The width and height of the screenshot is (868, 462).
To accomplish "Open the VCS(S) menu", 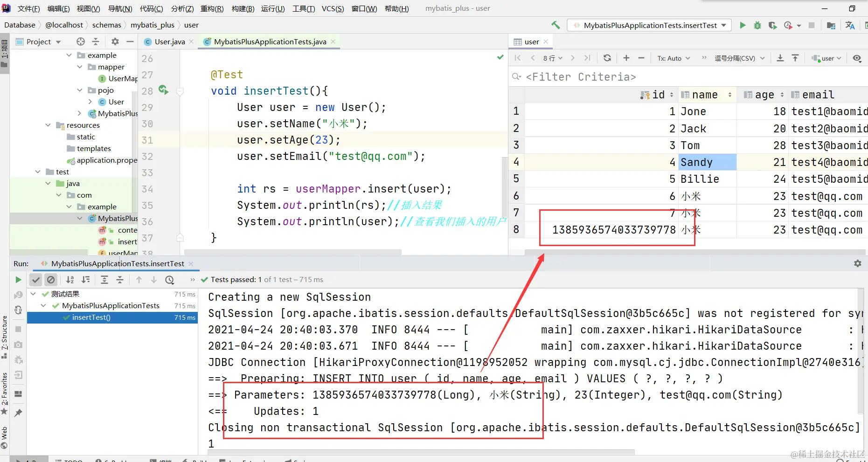I will pyautogui.click(x=333, y=8).
